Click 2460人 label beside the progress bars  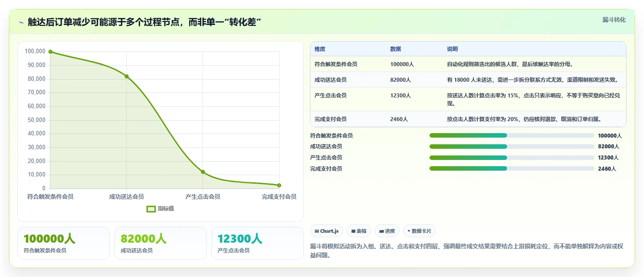pyautogui.click(x=607, y=169)
